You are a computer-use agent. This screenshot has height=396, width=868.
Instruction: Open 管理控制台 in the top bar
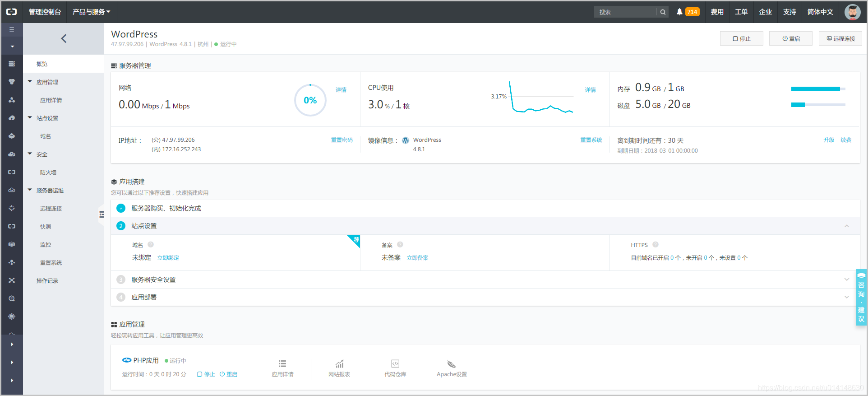45,12
